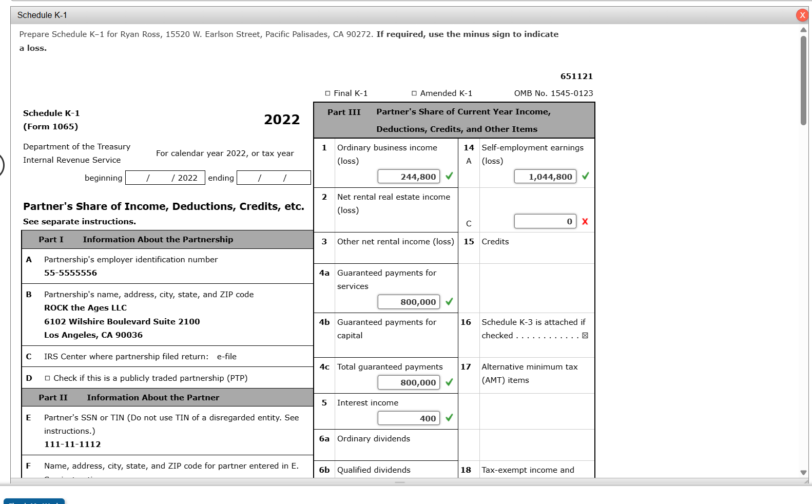Click the Part III header

tap(454, 121)
